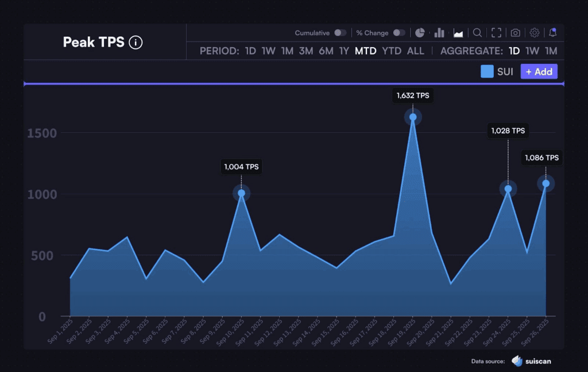
Task: Turn on the % Change toggle
Action: click(399, 33)
